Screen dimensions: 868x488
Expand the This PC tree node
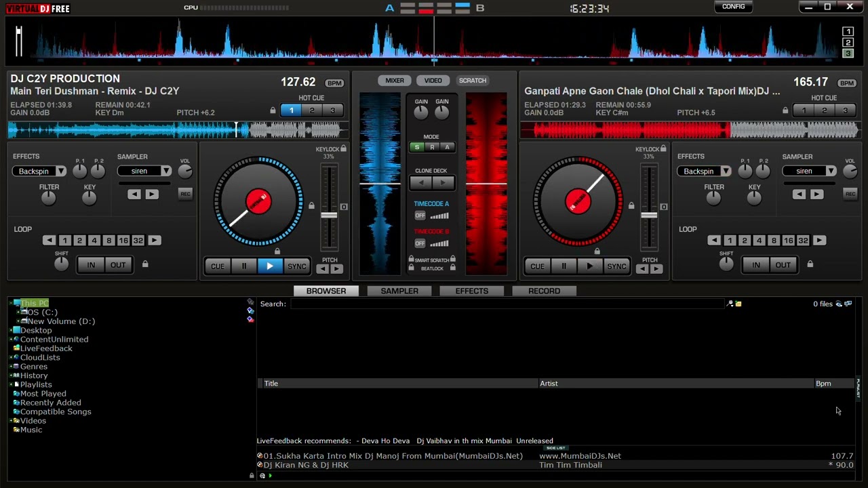pyautogui.click(x=11, y=304)
